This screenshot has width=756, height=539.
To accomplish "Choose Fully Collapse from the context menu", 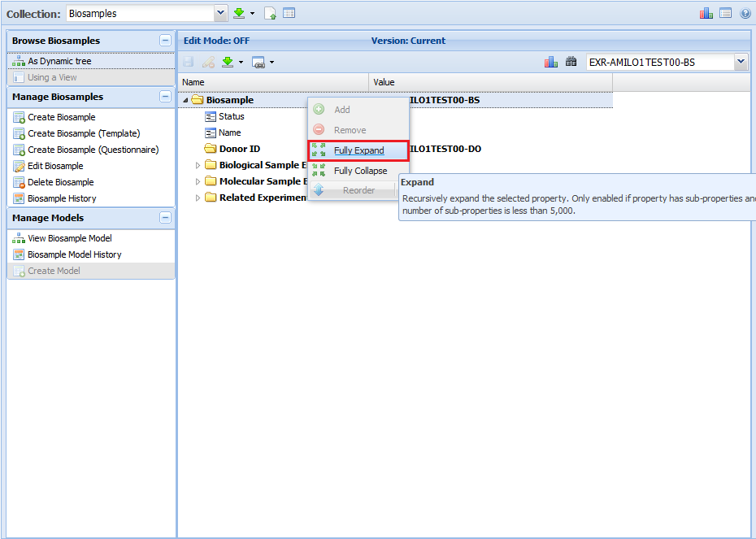I will coord(360,171).
